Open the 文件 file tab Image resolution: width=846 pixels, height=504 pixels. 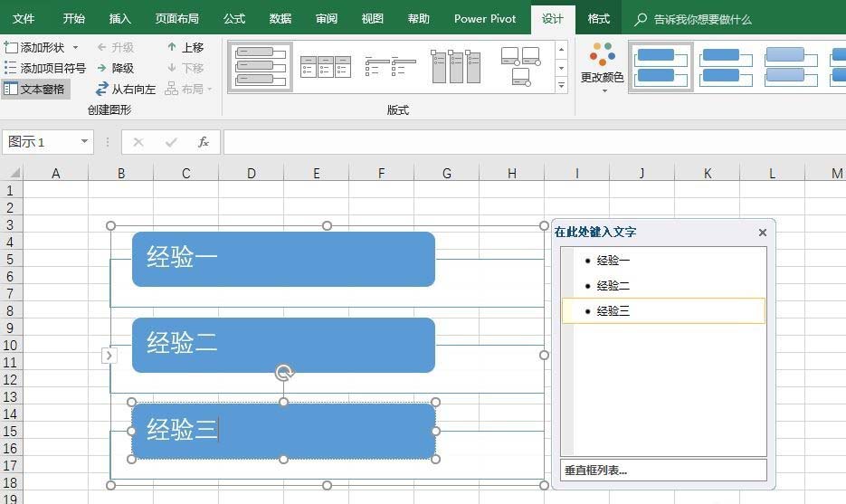(24, 19)
